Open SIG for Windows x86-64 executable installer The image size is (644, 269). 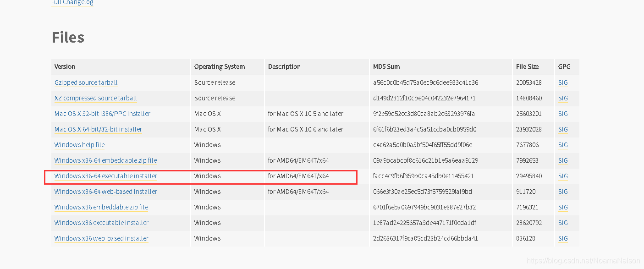click(x=563, y=176)
